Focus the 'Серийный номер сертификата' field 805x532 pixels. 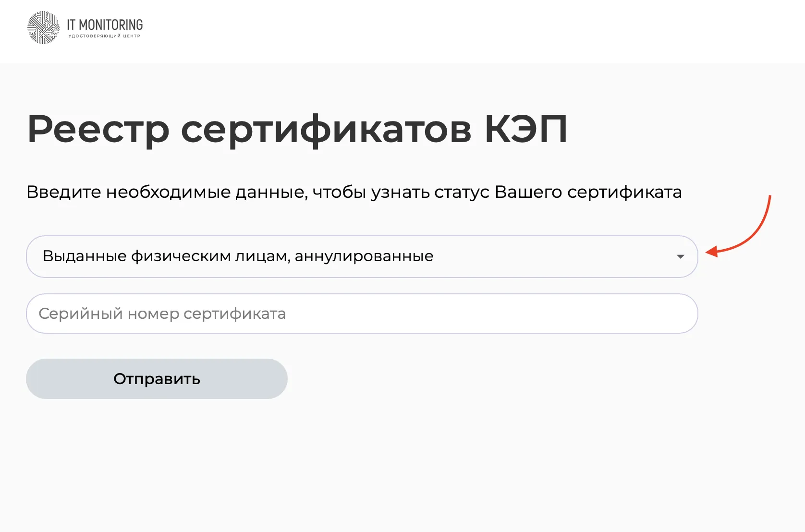362,314
